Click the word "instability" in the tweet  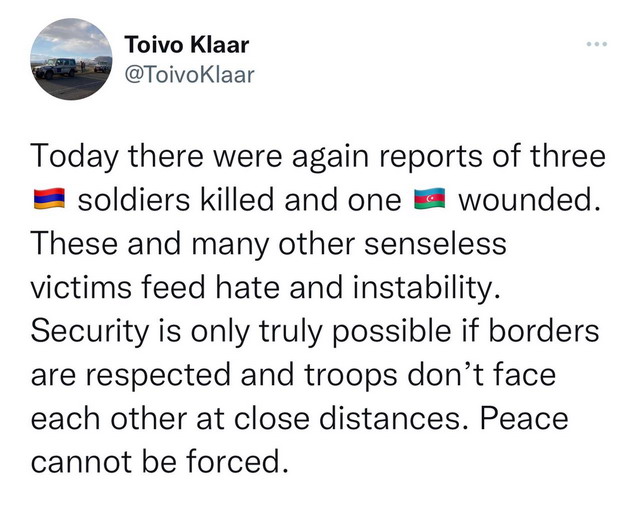(x=422, y=288)
